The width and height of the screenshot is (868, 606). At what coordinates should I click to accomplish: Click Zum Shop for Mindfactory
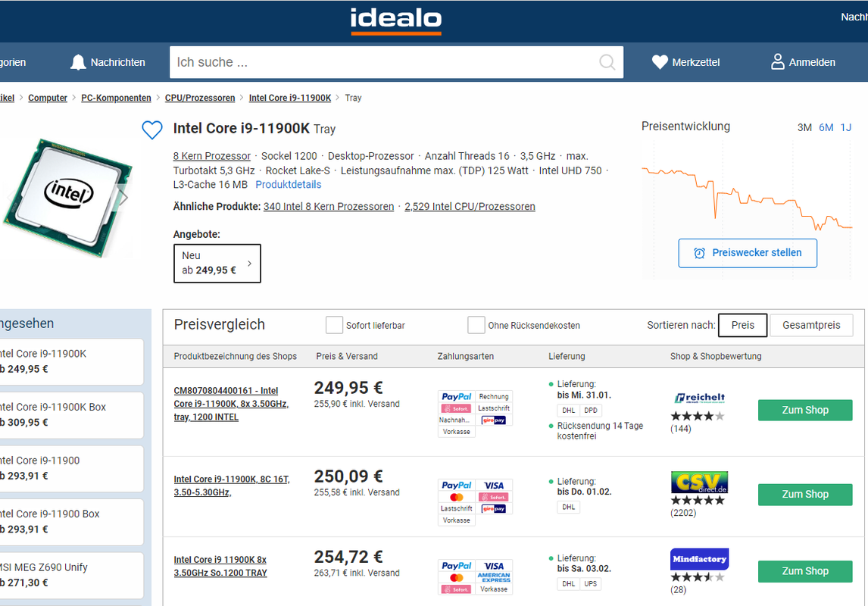(805, 571)
